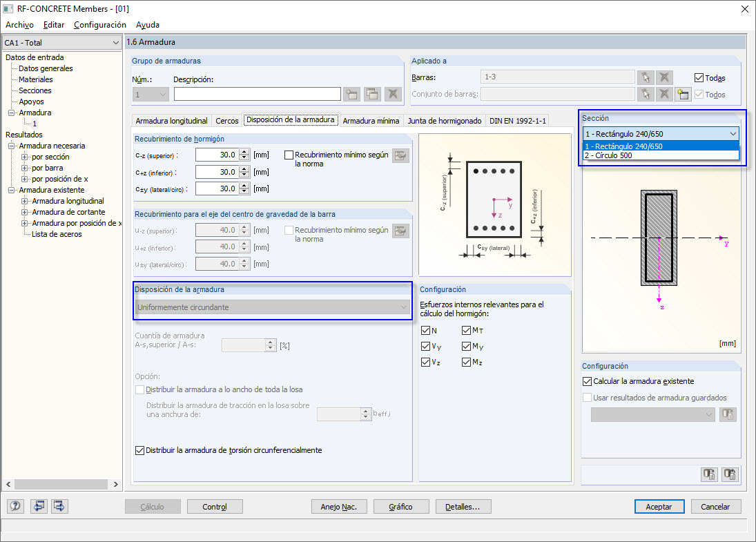Screen dimensions: 756x542
Task: Click the navigator horizontal scrollbar right arrow
Action: coord(116,484)
